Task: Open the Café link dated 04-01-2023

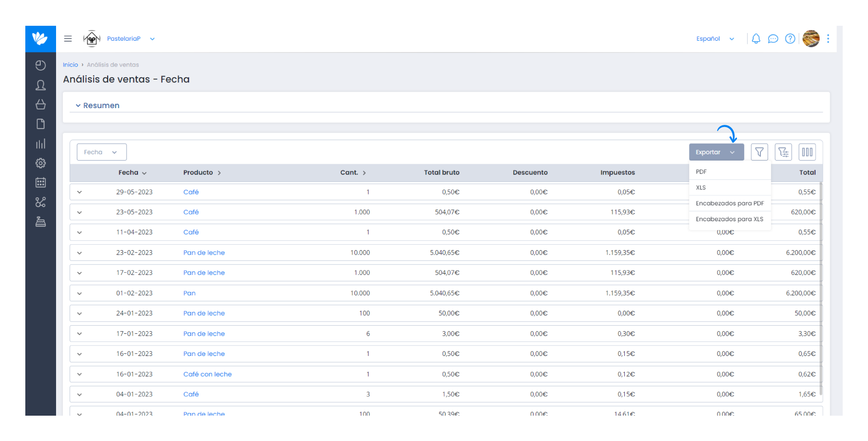Action: pyautogui.click(x=191, y=394)
